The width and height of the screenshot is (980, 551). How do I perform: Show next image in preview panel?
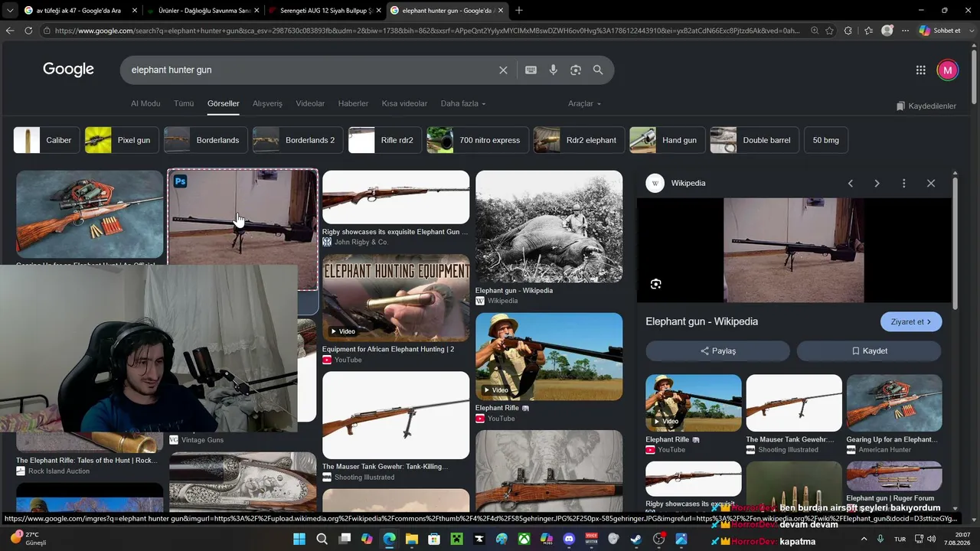pyautogui.click(x=877, y=184)
